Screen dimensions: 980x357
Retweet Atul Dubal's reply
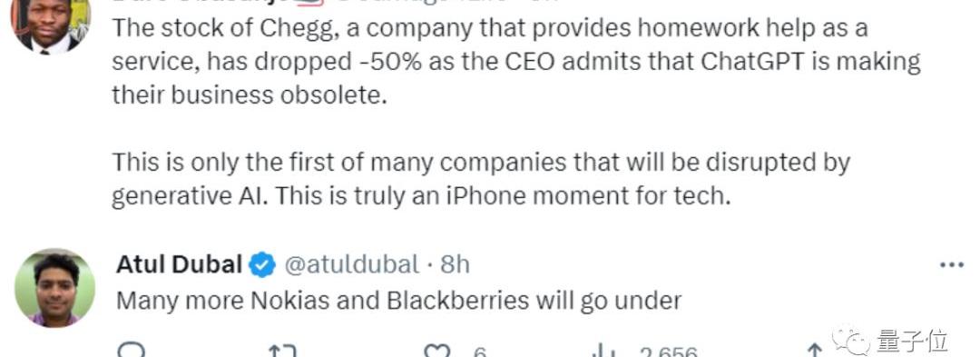coord(282,351)
